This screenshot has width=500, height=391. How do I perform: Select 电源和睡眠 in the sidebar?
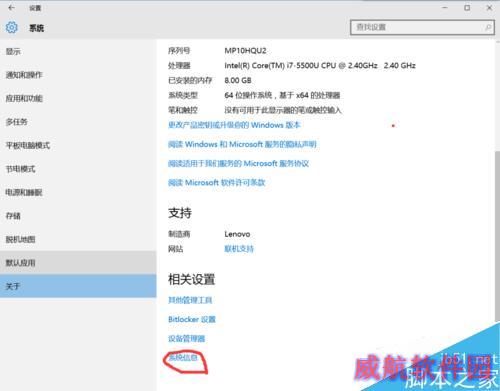click(x=78, y=192)
